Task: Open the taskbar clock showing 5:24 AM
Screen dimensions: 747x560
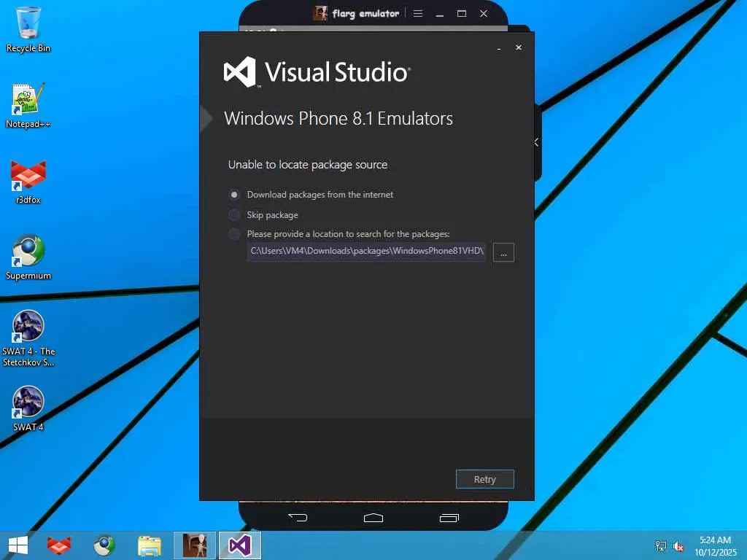Action: pyautogui.click(x=716, y=546)
